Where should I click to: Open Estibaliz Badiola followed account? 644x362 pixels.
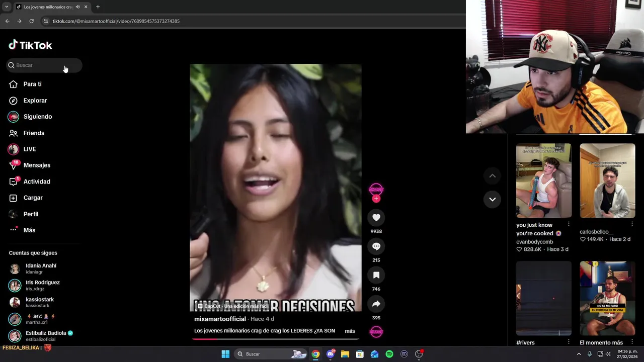[x=41, y=336]
